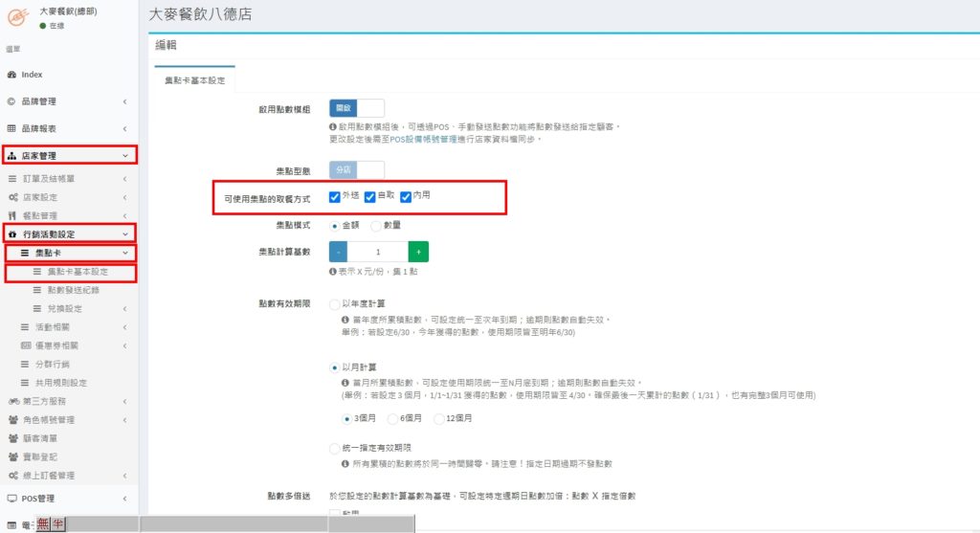This screenshot has width=980, height=533.
Task: Uncheck the 外送 checkbox
Action: tap(334, 197)
